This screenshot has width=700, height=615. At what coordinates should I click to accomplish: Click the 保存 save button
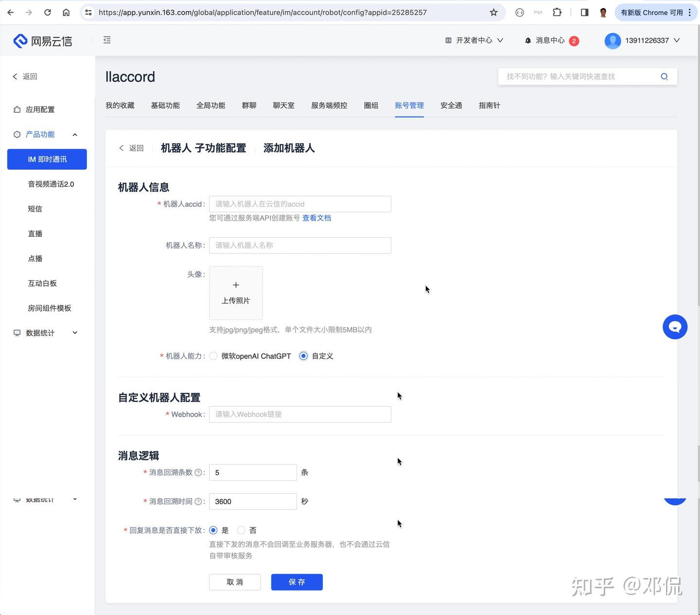tap(297, 582)
